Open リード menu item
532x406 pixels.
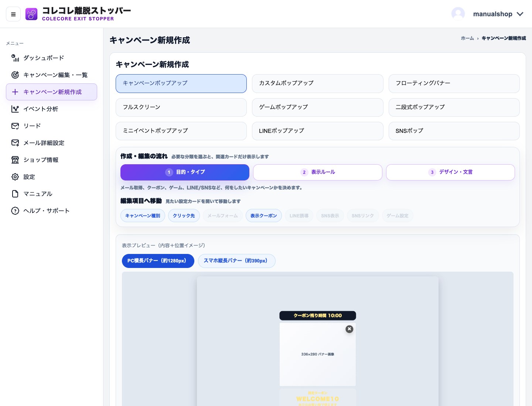coord(51,126)
